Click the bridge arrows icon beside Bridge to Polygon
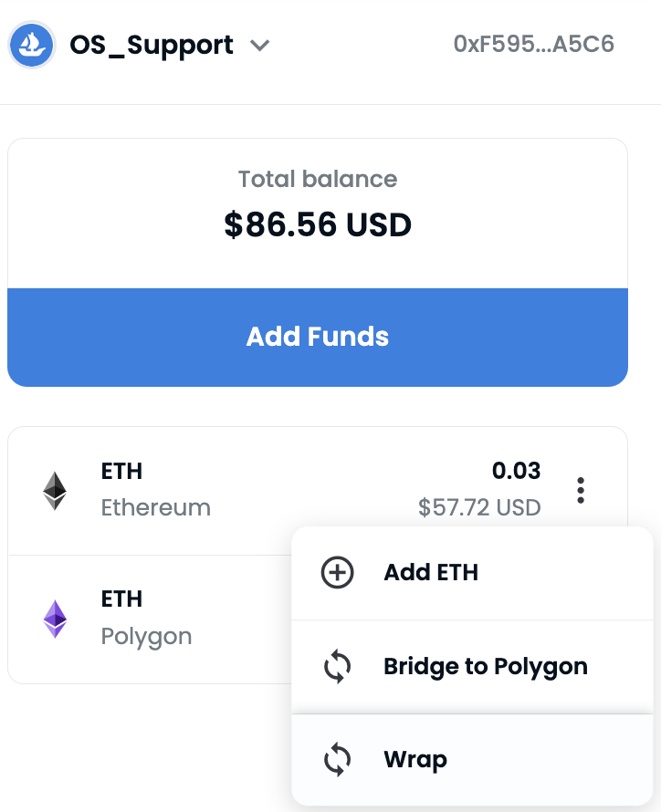Viewport: 661px width, 812px height. (x=338, y=667)
